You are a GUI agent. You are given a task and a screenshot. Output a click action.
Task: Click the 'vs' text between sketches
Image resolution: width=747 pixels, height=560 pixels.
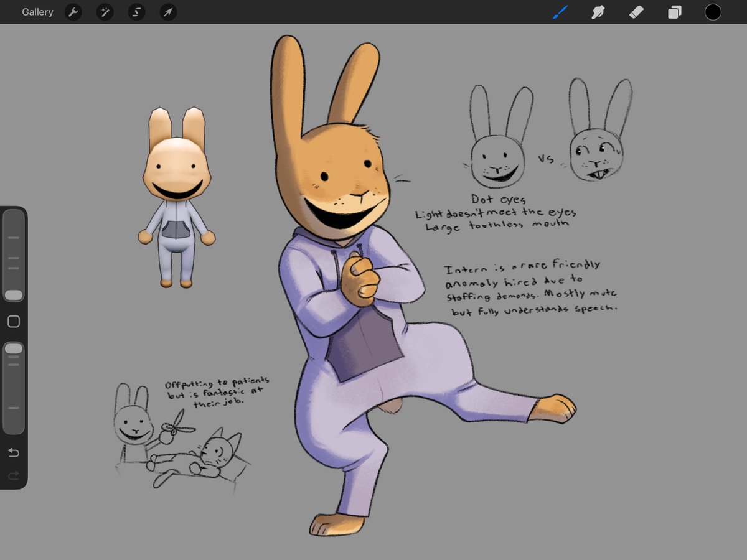tap(546, 159)
